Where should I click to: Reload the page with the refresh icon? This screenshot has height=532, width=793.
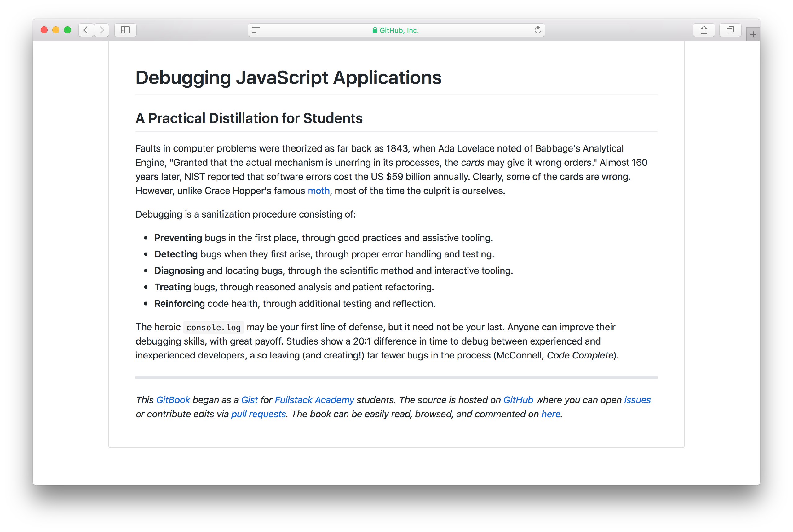(x=538, y=30)
